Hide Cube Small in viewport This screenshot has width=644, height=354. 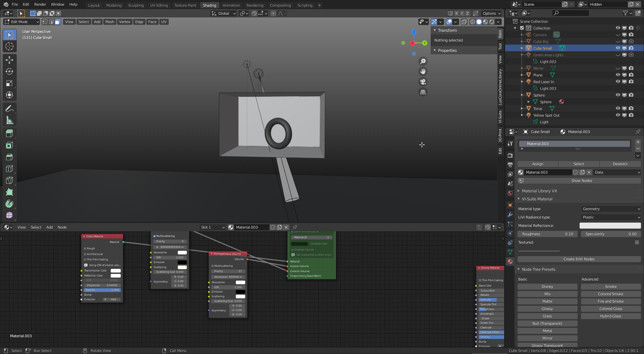(x=618, y=48)
